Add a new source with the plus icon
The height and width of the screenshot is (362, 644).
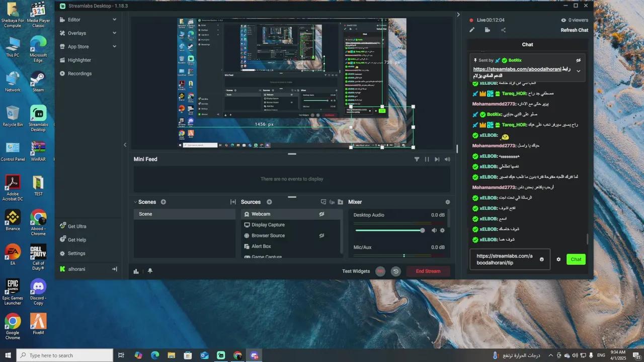point(269,202)
